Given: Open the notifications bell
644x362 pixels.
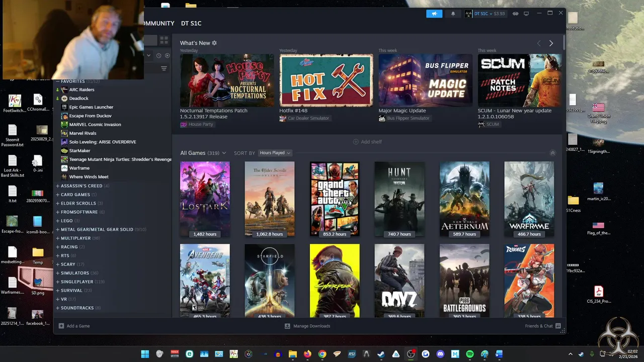Looking at the screenshot, I should click(x=453, y=14).
